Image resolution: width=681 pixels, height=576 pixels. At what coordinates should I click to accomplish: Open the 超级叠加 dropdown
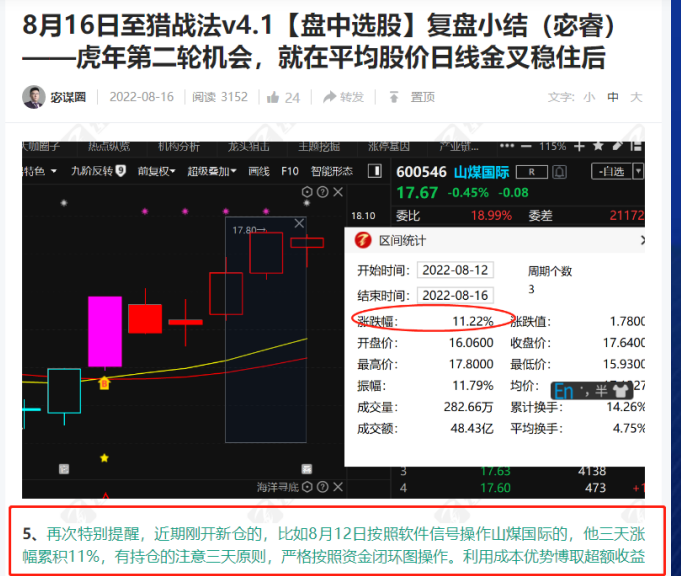(x=212, y=171)
